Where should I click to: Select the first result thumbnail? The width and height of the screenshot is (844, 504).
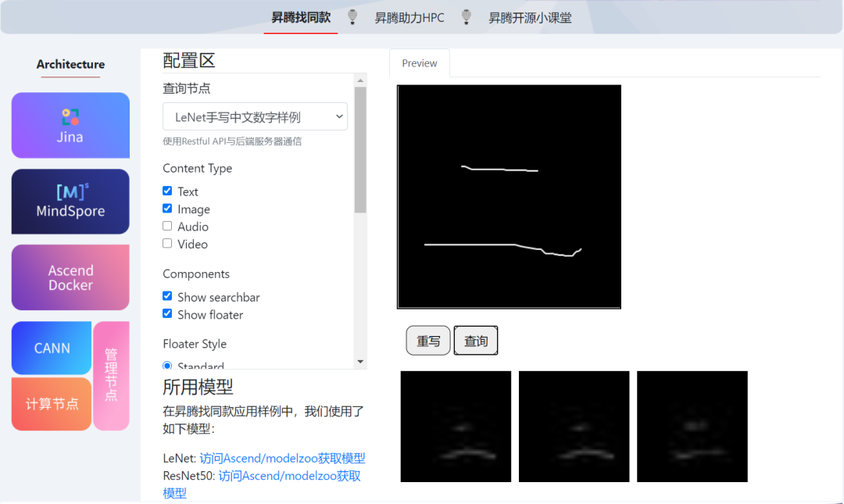point(456,426)
